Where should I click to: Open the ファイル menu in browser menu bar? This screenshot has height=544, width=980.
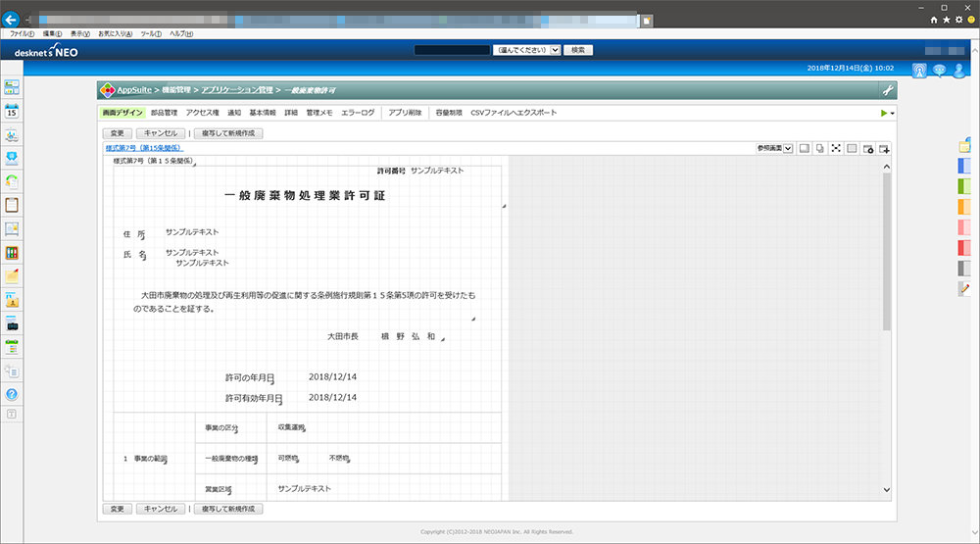[x=22, y=33]
